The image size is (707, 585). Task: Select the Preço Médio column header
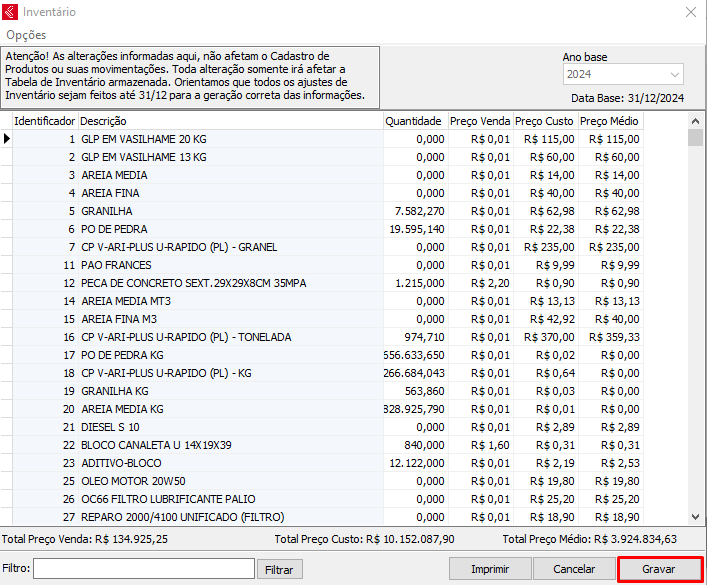pyautogui.click(x=609, y=121)
